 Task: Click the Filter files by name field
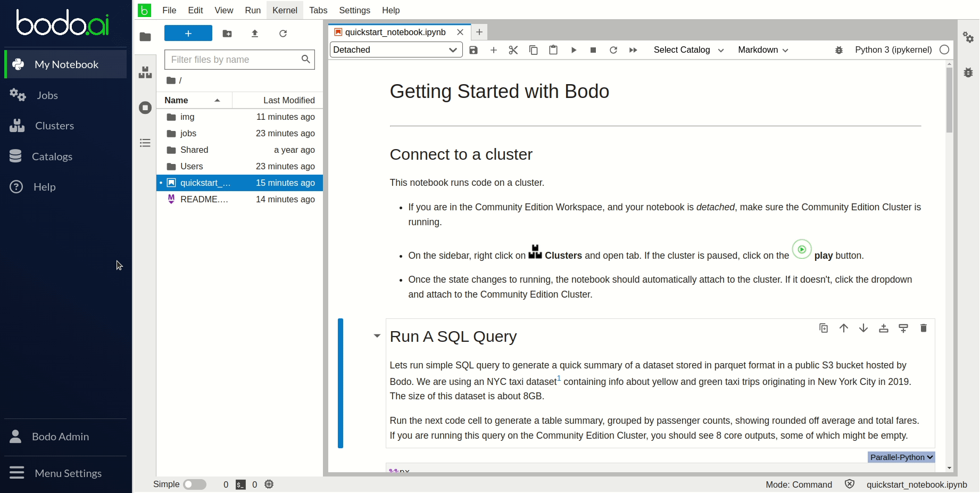point(234,59)
